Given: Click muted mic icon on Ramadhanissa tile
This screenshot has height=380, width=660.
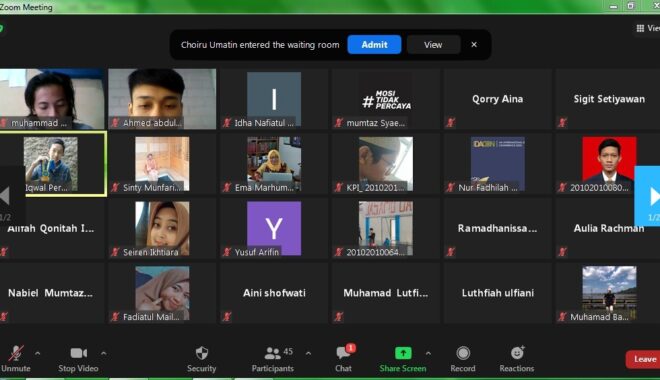Looking at the screenshot, I should (x=451, y=252).
